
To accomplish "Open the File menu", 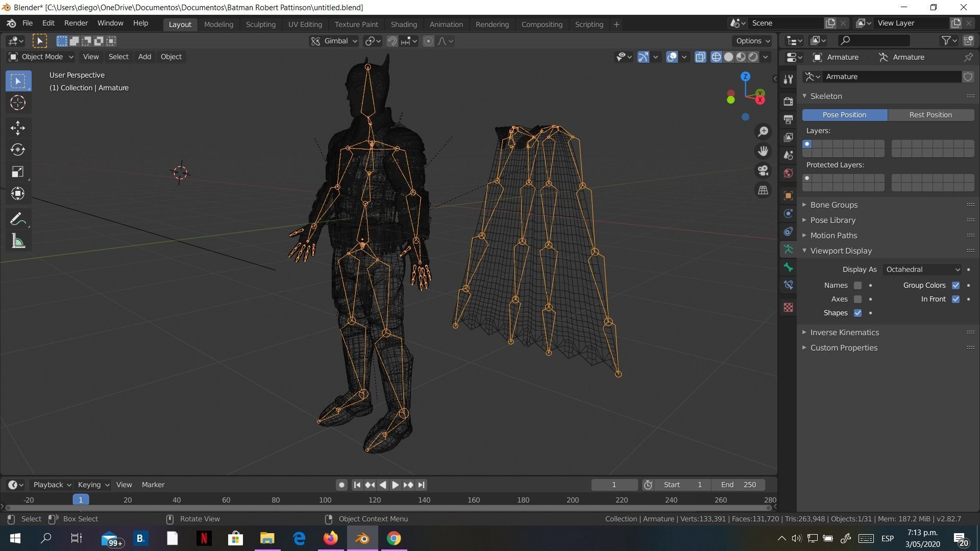I will 28,23.
